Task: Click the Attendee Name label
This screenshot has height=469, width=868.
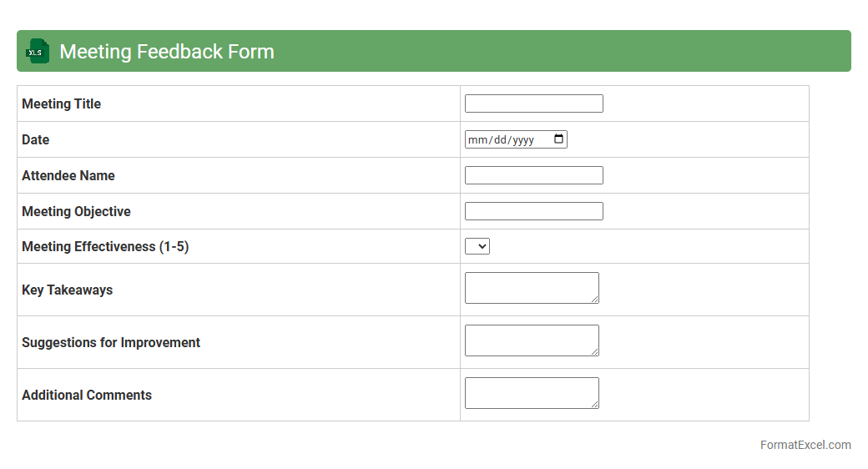Action: pyautogui.click(x=68, y=175)
